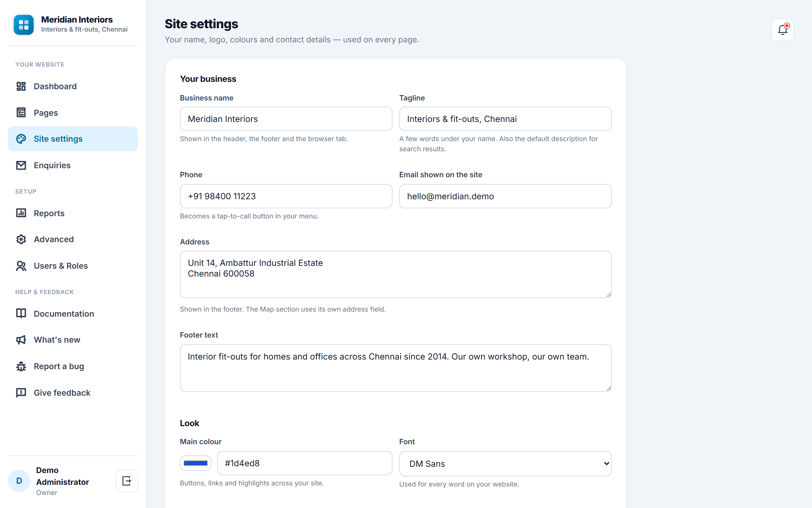
Task: Click the 'Demo Administrator' user name
Action: [62, 476]
